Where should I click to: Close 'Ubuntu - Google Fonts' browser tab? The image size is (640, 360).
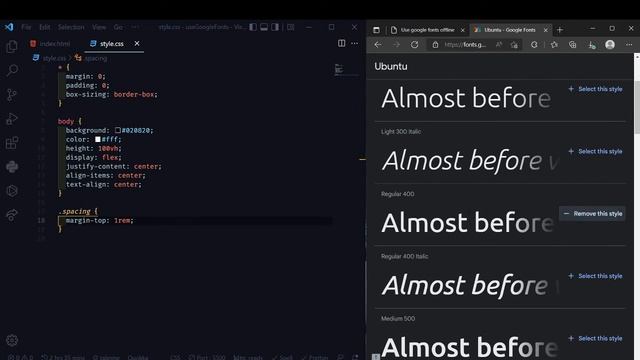545,30
